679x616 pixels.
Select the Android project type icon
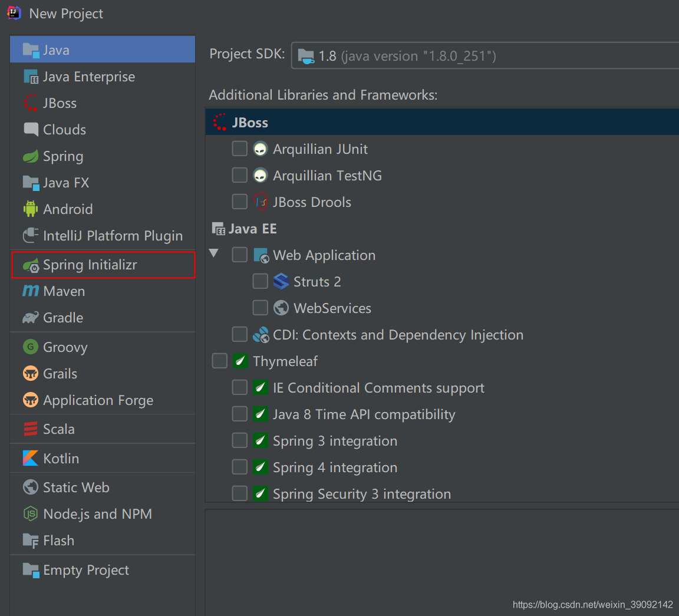click(32, 209)
